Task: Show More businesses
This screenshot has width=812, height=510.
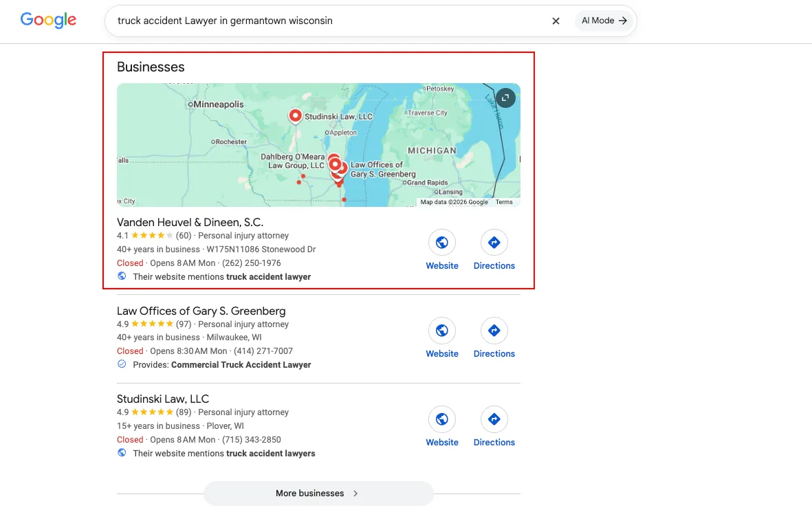Action: (x=318, y=494)
